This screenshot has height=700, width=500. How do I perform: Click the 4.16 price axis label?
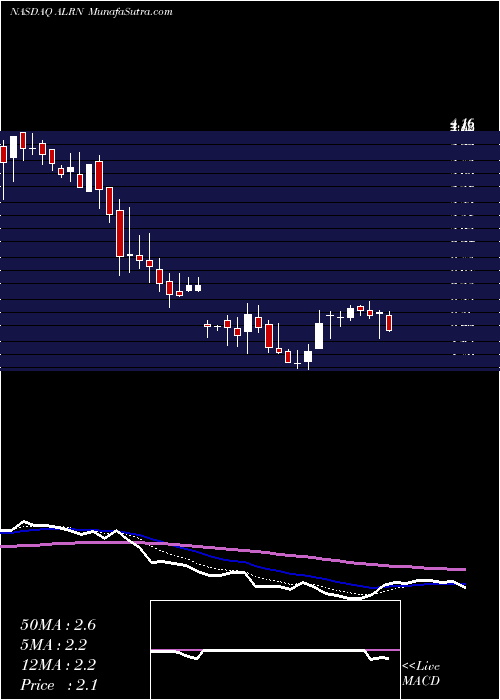click(x=462, y=124)
